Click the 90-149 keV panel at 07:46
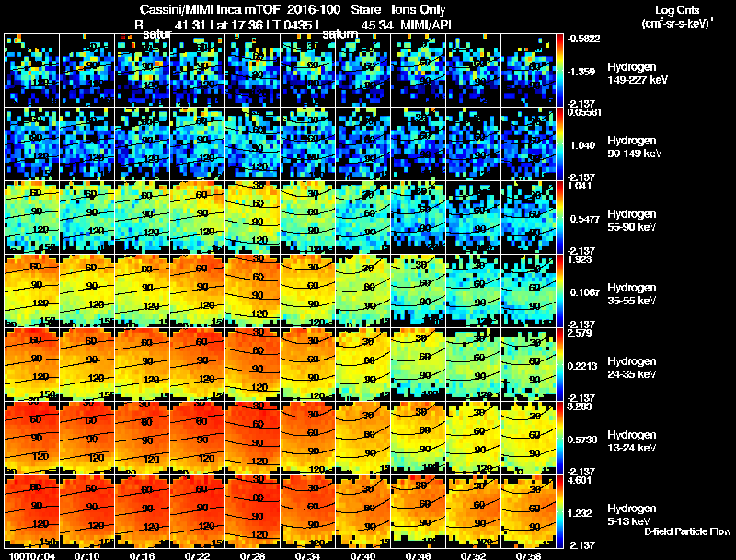The height and width of the screenshot is (560, 736). (x=419, y=143)
